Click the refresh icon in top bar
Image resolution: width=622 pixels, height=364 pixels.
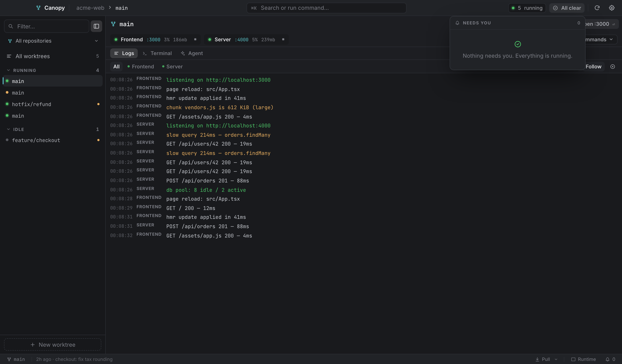coord(597,8)
